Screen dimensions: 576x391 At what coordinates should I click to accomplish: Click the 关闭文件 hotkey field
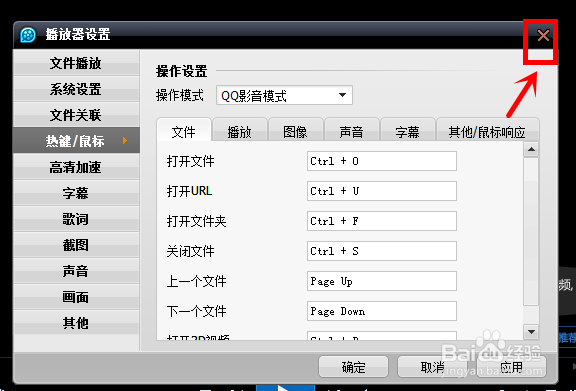382,251
